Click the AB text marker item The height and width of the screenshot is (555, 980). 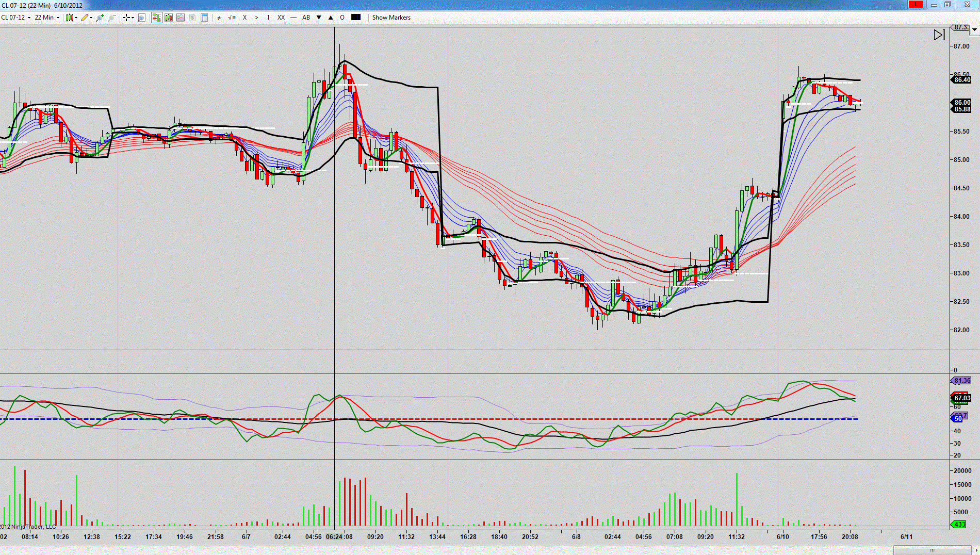306,18
